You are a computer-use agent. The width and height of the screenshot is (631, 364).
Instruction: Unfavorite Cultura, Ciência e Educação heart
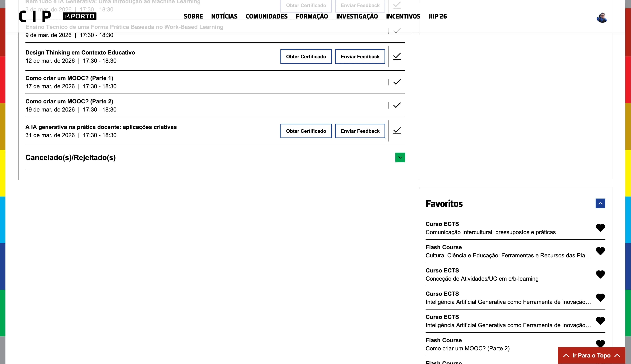click(x=600, y=251)
